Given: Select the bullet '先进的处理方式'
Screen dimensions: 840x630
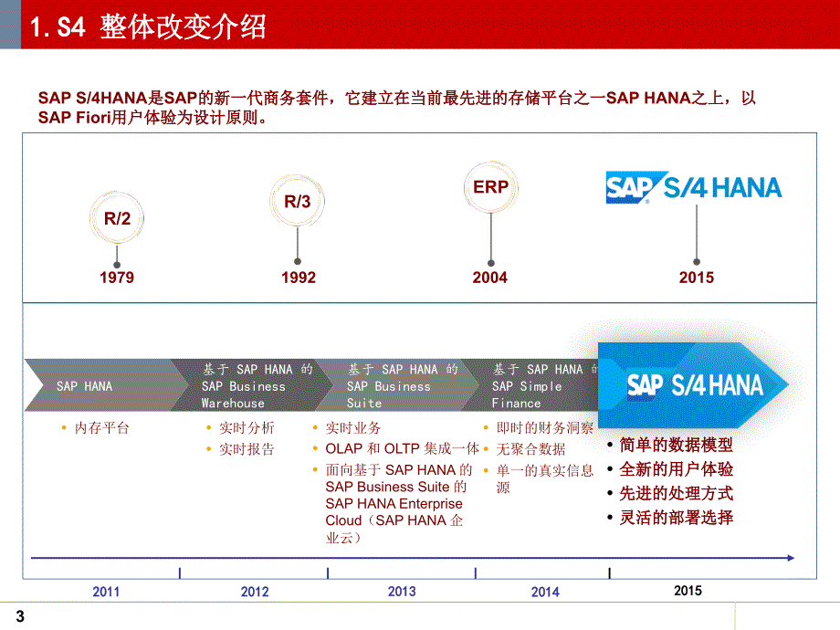Looking at the screenshot, I should point(676,493).
